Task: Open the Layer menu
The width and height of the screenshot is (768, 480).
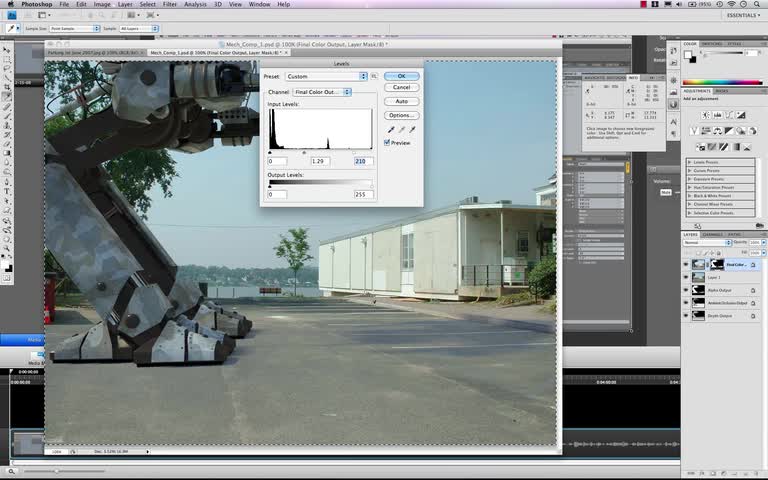Action: (x=125, y=4)
